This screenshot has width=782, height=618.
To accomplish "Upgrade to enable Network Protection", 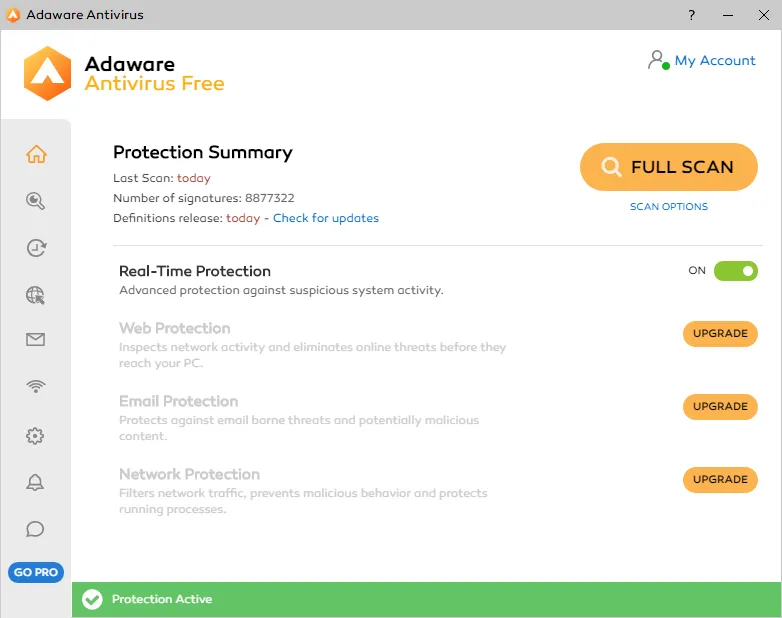I will coord(720,480).
